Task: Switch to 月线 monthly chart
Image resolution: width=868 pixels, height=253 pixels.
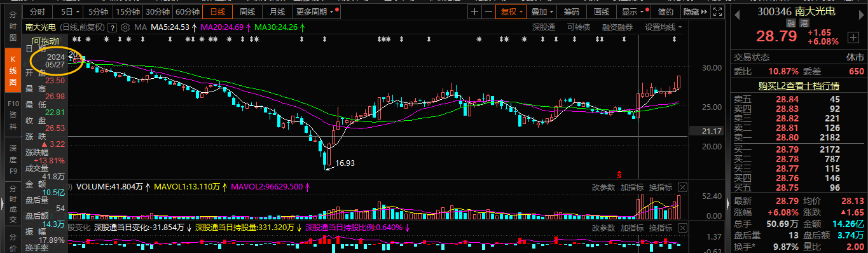Action: click(277, 11)
